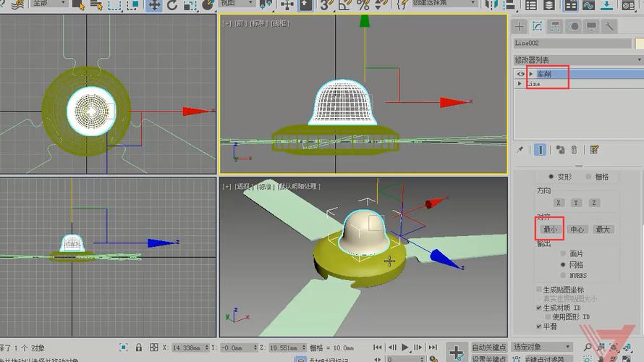Open the Utilities wrench panel
Image resolution: width=644 pixels, height=362 pixels.
point(610,27)
